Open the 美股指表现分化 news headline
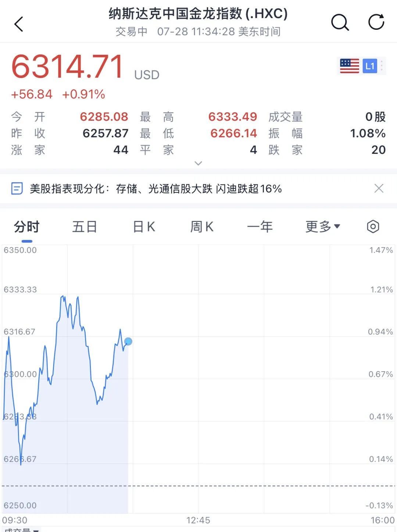 coord(155,189)
